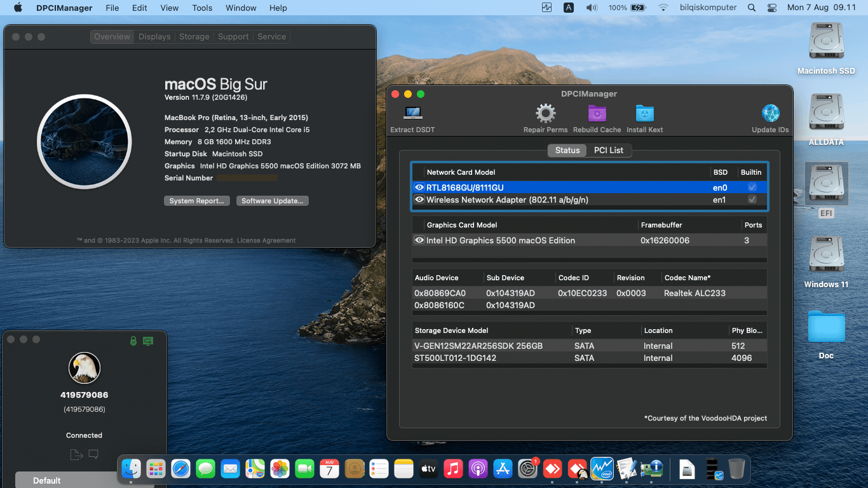Viewport: 868px width, 488px height.
Task: Click the System Report... button
Action: (197, 201)
